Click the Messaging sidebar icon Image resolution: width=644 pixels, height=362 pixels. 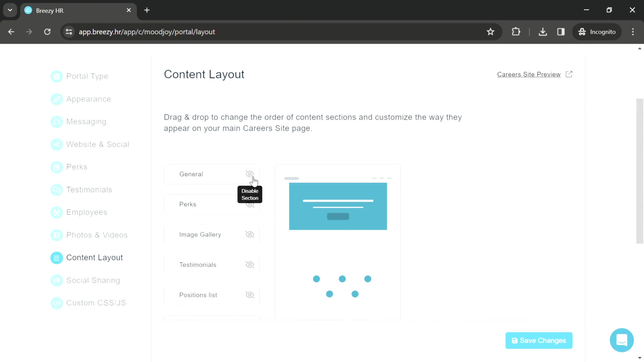point(57,122)
